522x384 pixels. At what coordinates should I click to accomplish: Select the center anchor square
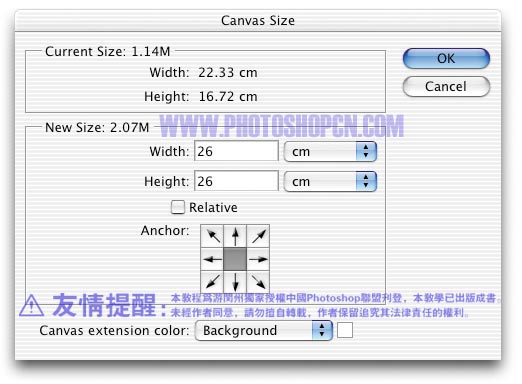click(235, 259)
